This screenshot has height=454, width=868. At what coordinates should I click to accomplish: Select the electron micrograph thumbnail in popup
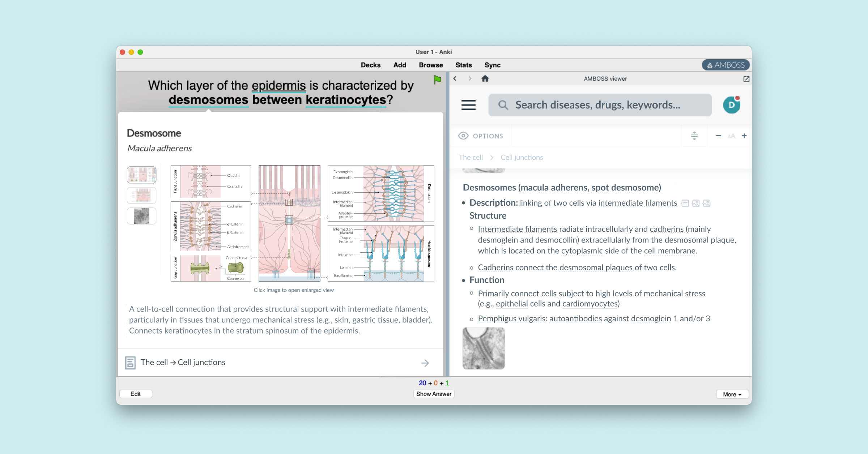point(141,216)
